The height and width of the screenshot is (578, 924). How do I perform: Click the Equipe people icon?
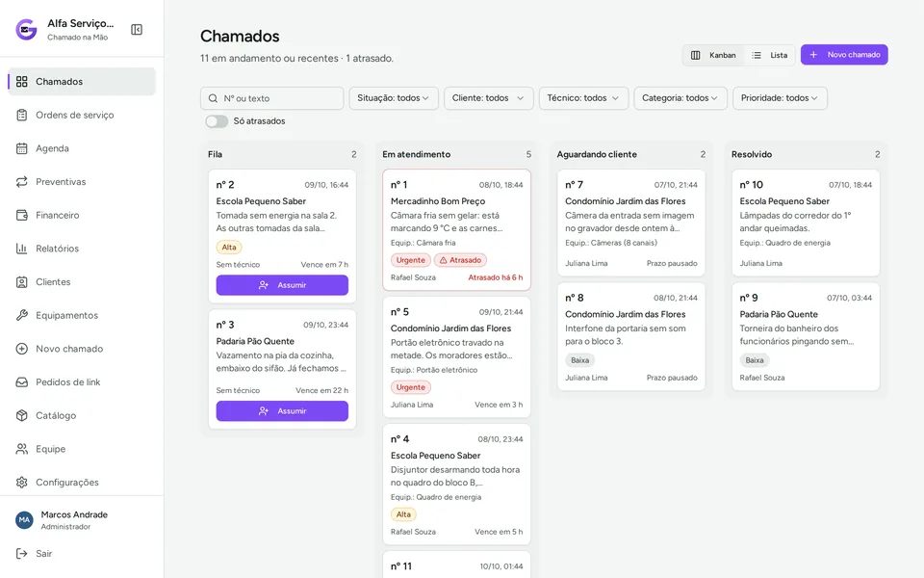(22, 449)
